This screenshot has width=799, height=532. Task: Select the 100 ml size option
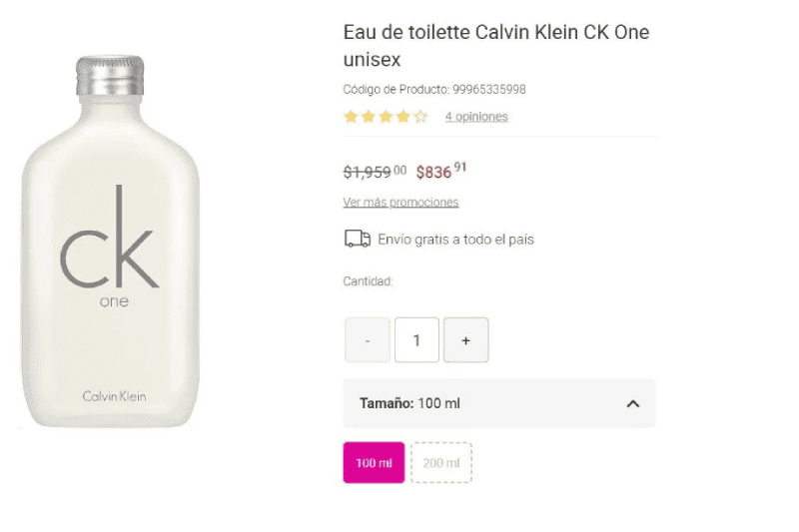[x=374, y=463]
